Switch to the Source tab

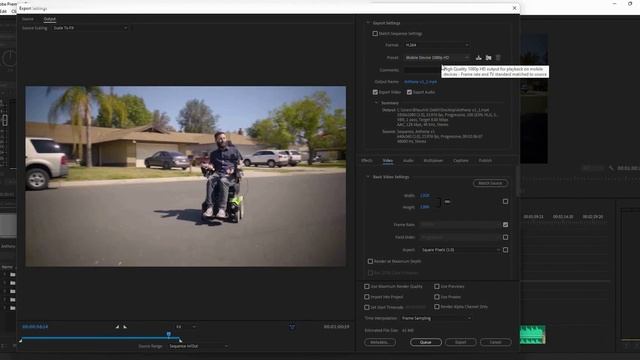(28, 19)
